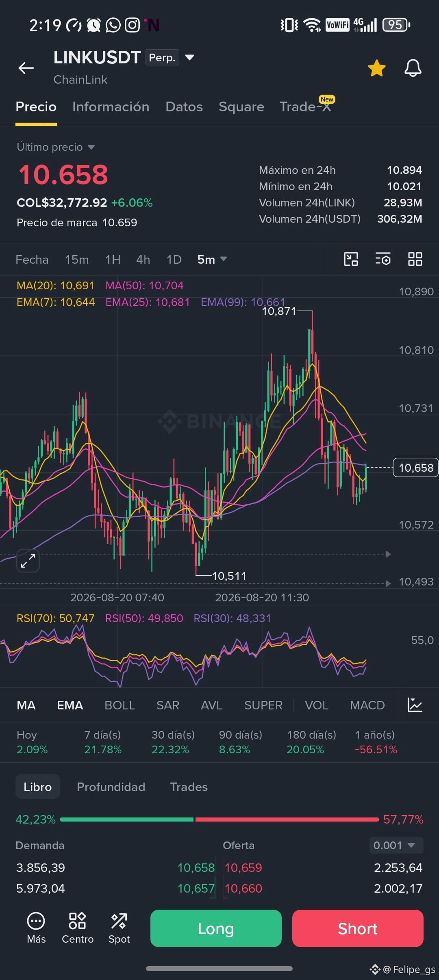The height and width of the screenshot is (980, 439).
Task: Open the Square tab
Action: 241,106
